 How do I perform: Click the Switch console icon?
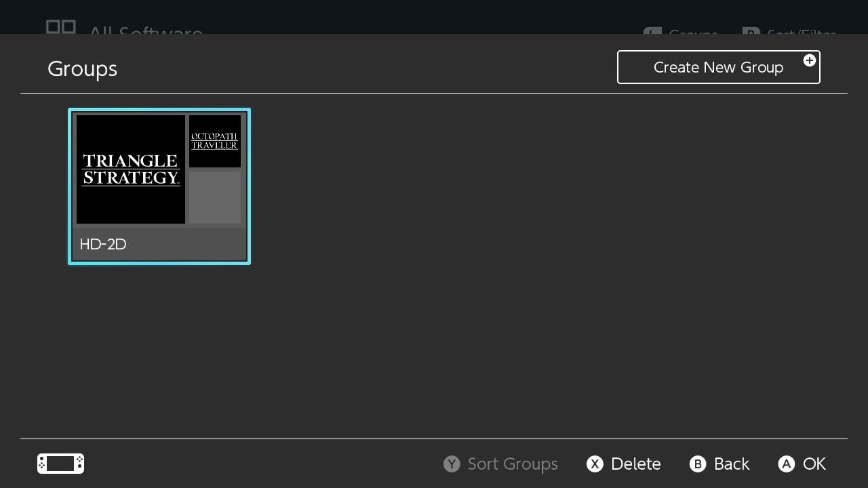click(x=60, y=464)
